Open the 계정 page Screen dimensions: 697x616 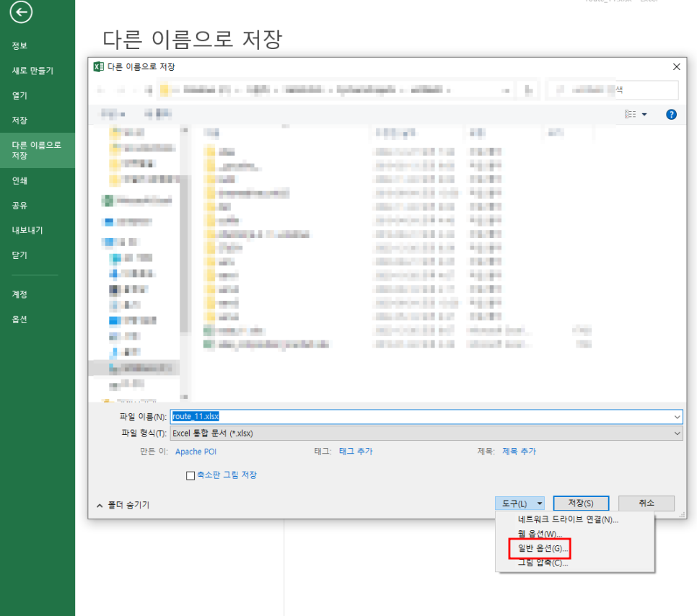coord(19,294)
